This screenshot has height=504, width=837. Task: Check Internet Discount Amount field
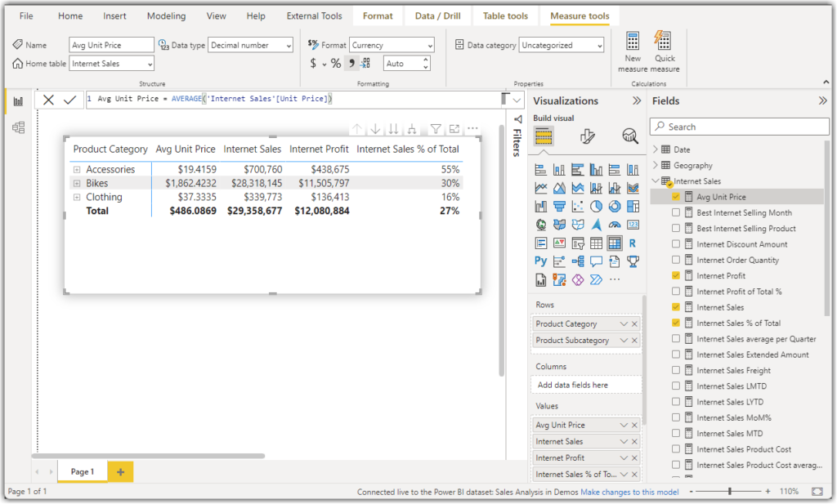click(x=676, y=243)
